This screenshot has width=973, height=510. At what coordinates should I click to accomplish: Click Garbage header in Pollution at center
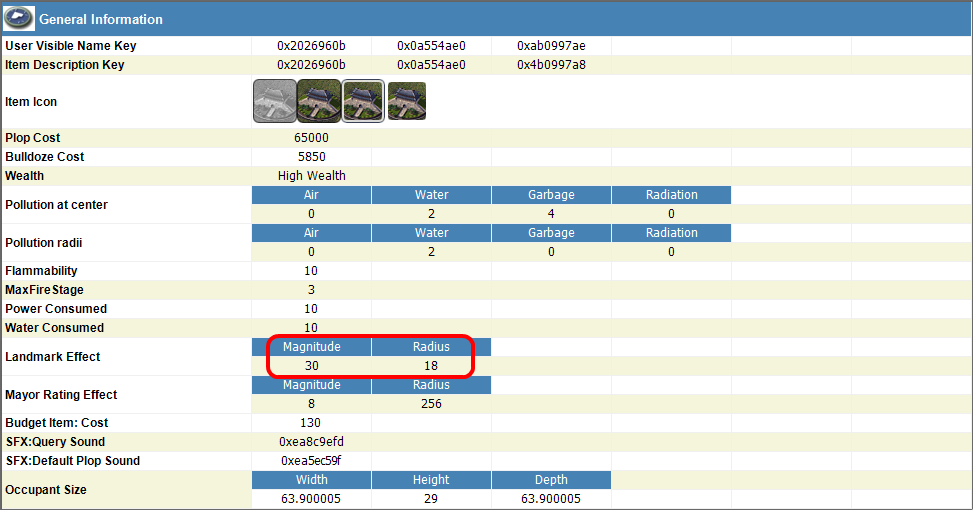(551, 195)
